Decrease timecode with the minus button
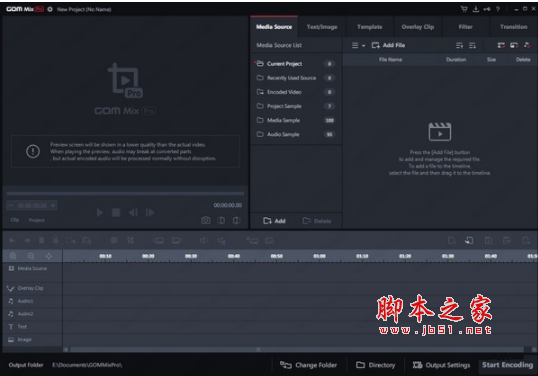Image resolution: width=538 pixels, height=376 pixels. (11, 205)
